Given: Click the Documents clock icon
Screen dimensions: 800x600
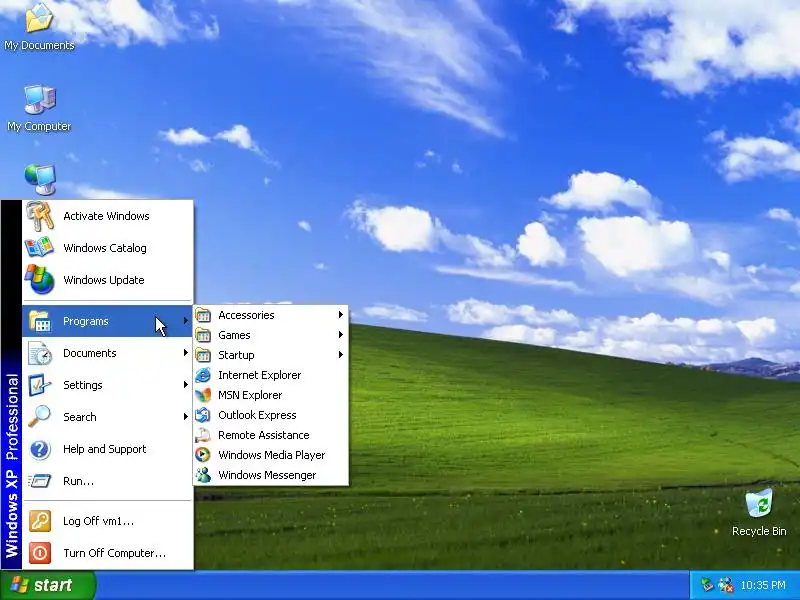Looking at the screenshot, I should pos(40,353).
